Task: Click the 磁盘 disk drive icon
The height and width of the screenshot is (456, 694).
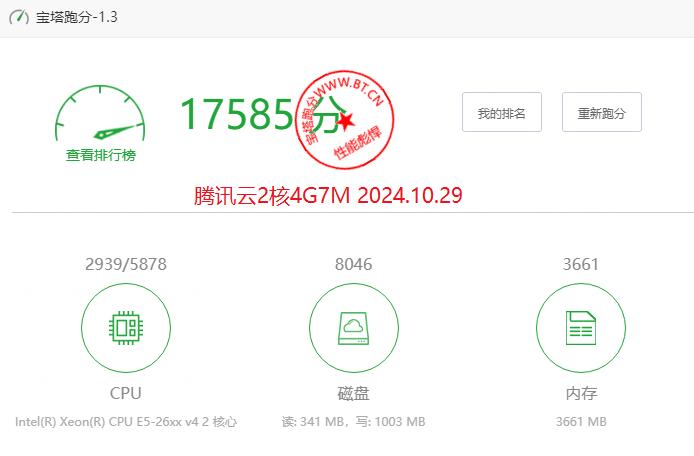Action: click(x=354, y=328)
